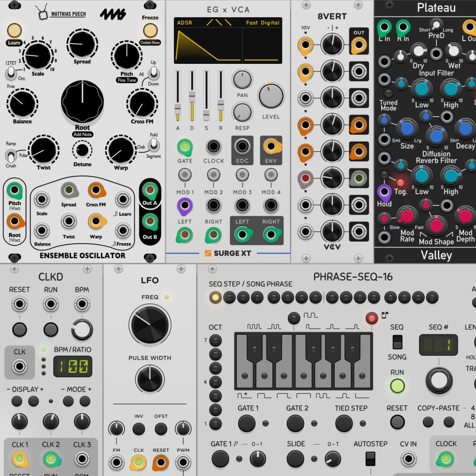Click the Balance knob
Viewport: 476px width, 476px height.
click(x=22, y=104)
